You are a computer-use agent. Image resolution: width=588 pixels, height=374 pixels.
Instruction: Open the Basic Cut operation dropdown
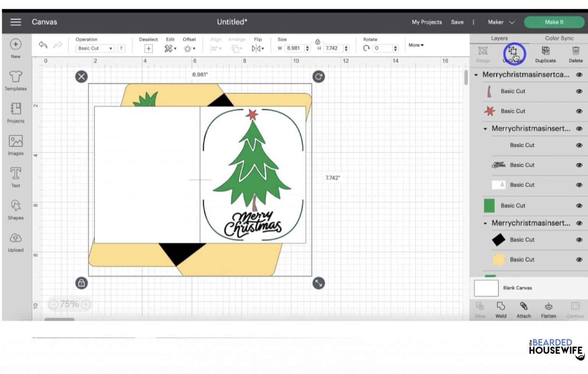[94, 48]
